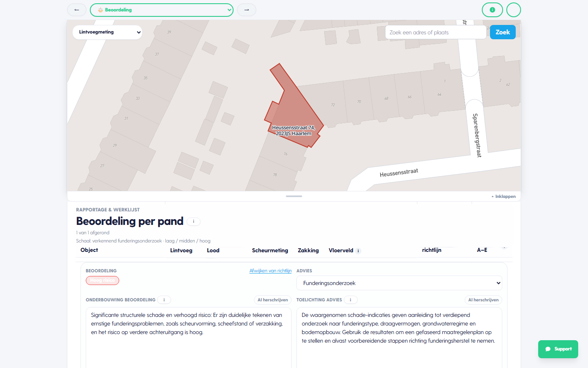The height and width of the screenshot is (368, 588).
Task: Click AI herschrijven for Toelichting advies
Action: coord(483,300)
